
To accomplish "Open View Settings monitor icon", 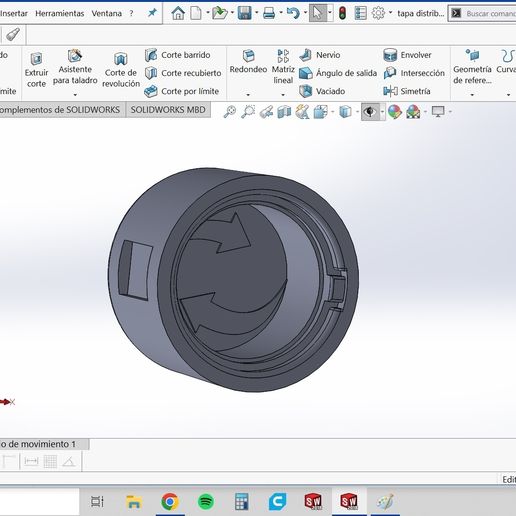I will pos(438,111).
